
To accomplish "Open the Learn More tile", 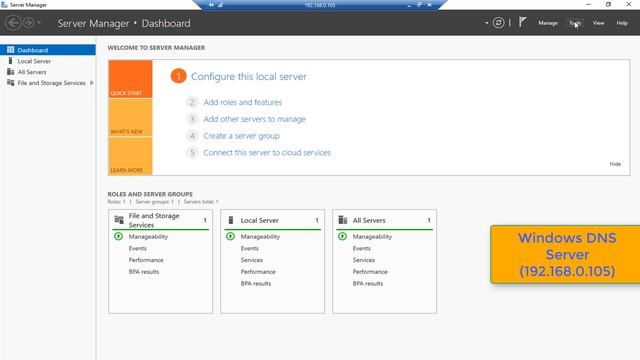I will click(130, 156).
